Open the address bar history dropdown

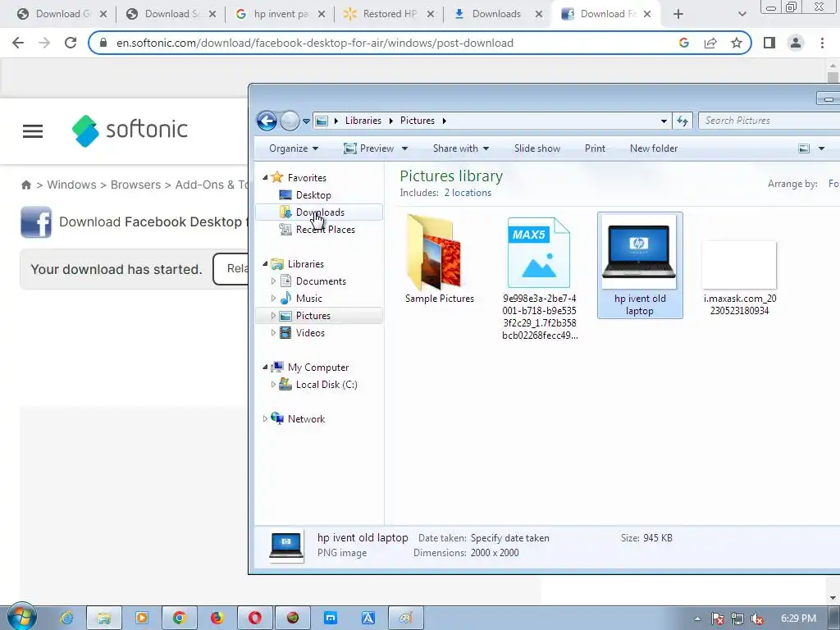click(x=664, y=121)
